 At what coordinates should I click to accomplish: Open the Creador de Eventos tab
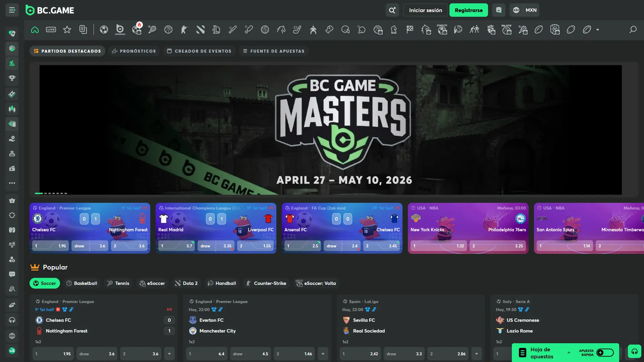199,51
